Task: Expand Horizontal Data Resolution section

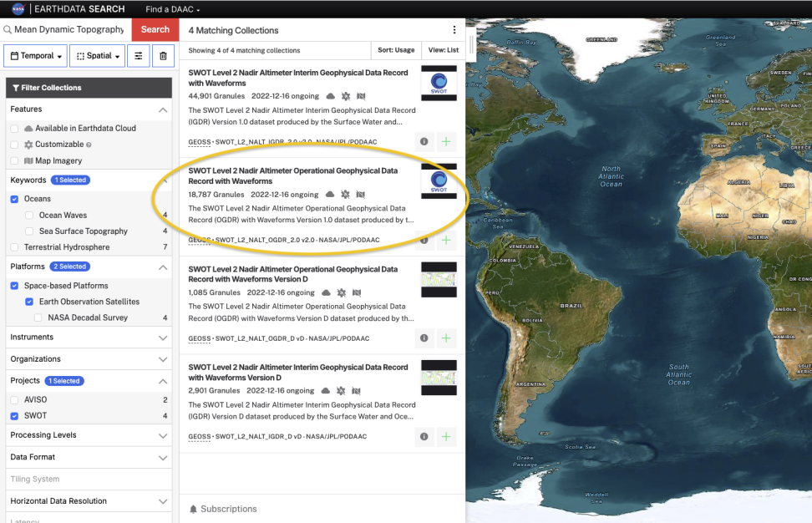Action: coord(163,501)
